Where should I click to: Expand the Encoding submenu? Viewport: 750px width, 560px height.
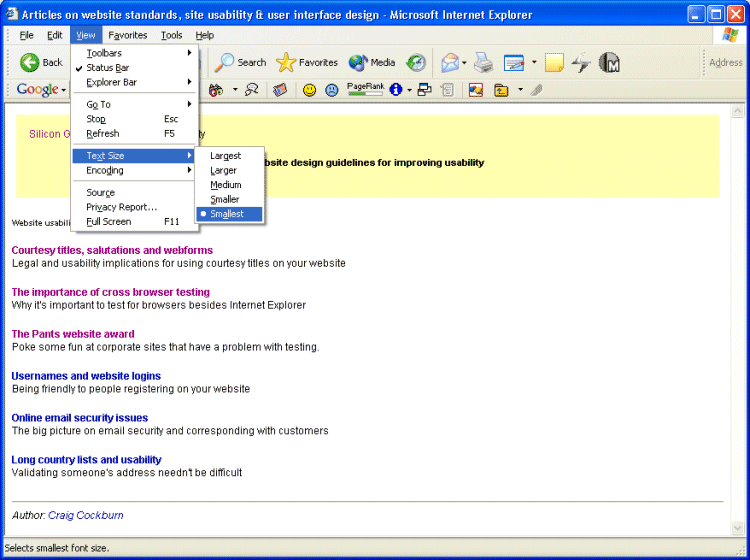[x=134, y=170]
